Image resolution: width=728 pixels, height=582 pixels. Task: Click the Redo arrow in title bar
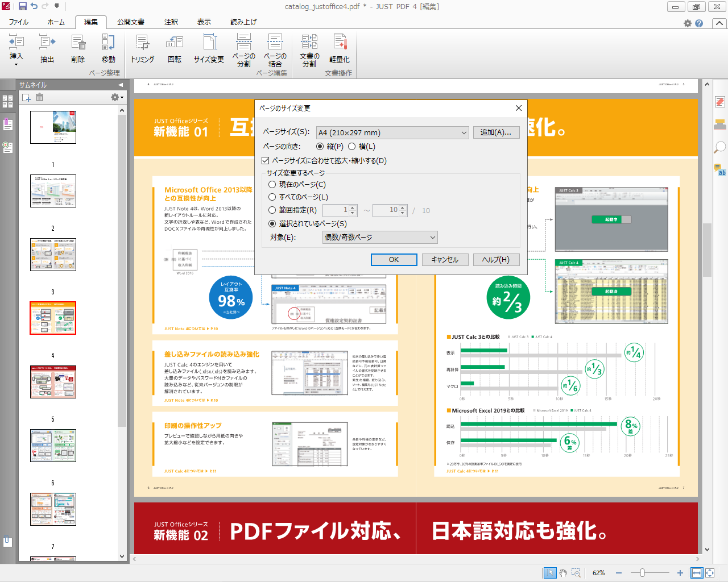click(45, 6)
